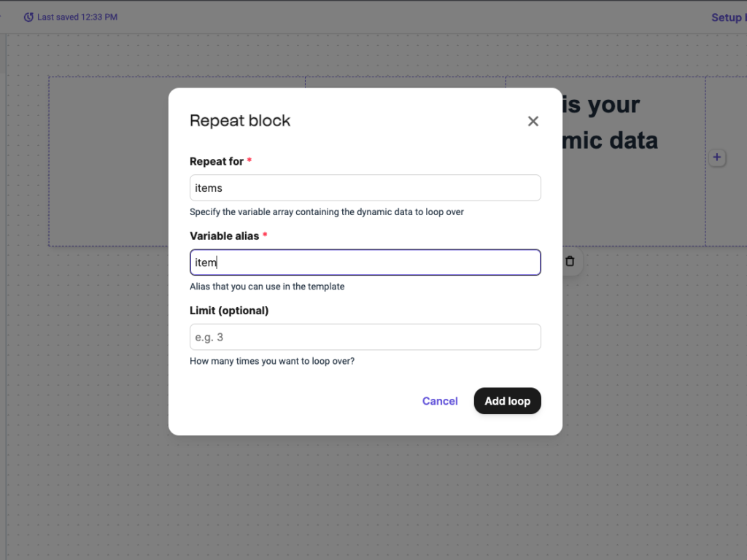Screen dimensions: 747x560
Task: Select the Limit (optional) input field
Action: point(365,337)
